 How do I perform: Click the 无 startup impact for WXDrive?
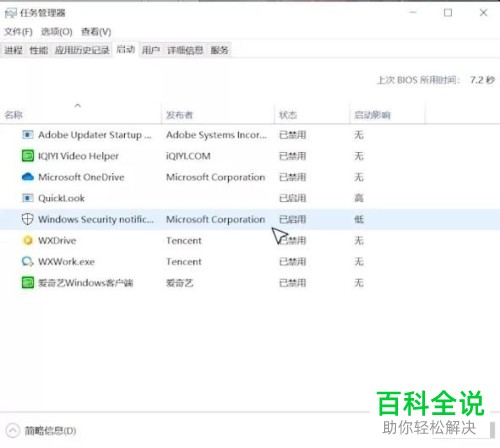pyautogui.click(x=359, y=241)
